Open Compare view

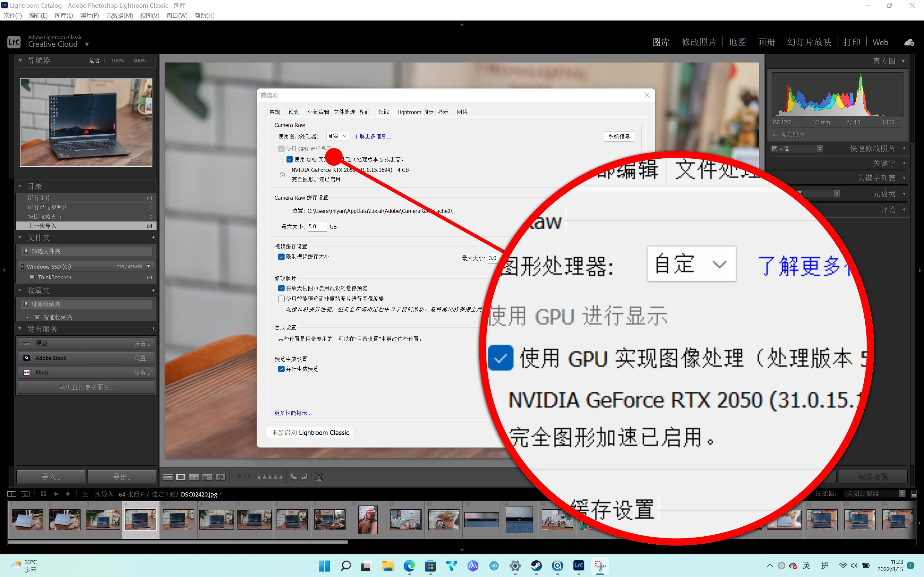tap(194, 477)
